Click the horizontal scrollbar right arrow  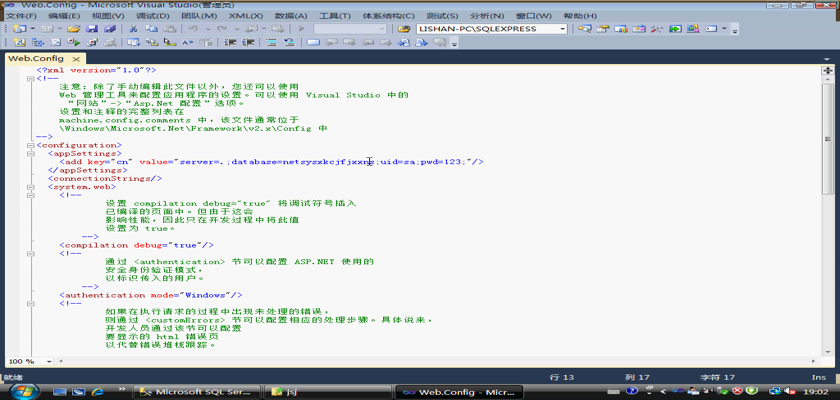point(814,361)
